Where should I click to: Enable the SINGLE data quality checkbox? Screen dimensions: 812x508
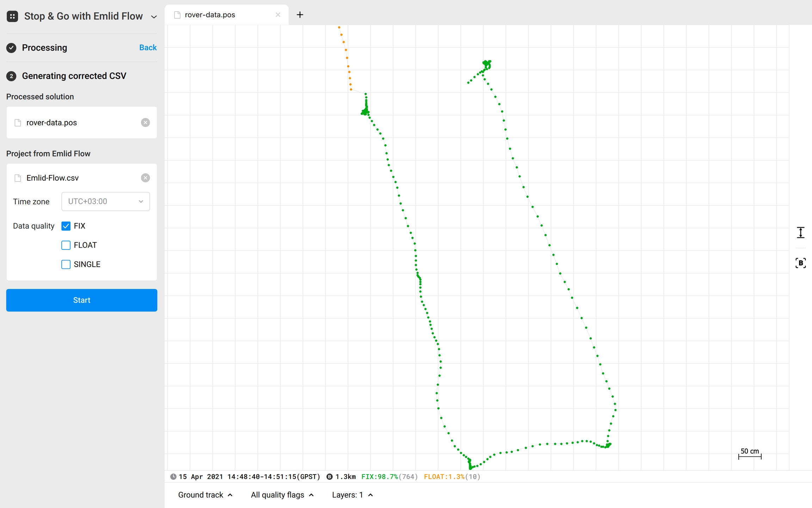(x=66, y=264)
